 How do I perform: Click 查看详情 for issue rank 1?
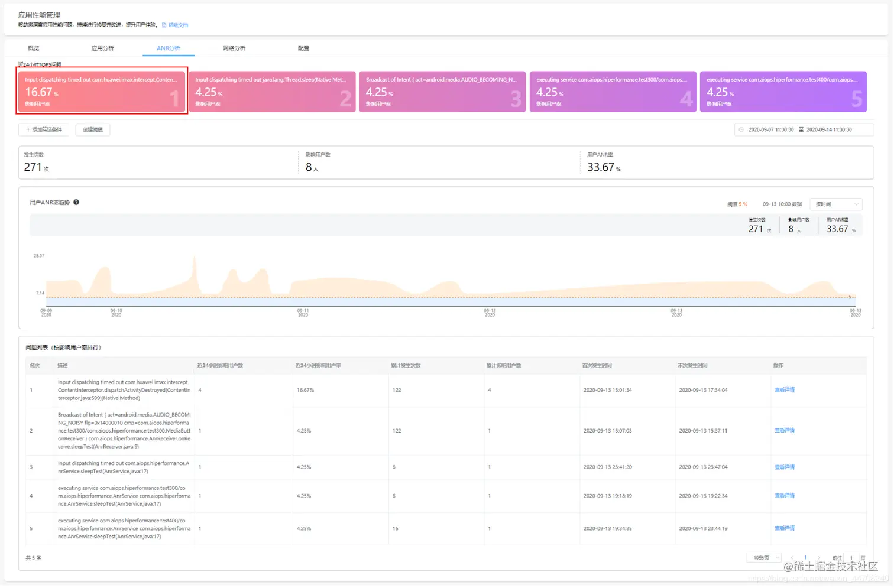click(785, 390)
